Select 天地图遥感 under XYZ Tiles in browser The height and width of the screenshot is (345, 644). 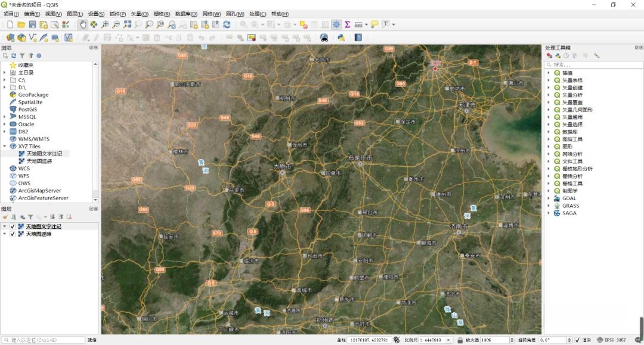(39, 161)
